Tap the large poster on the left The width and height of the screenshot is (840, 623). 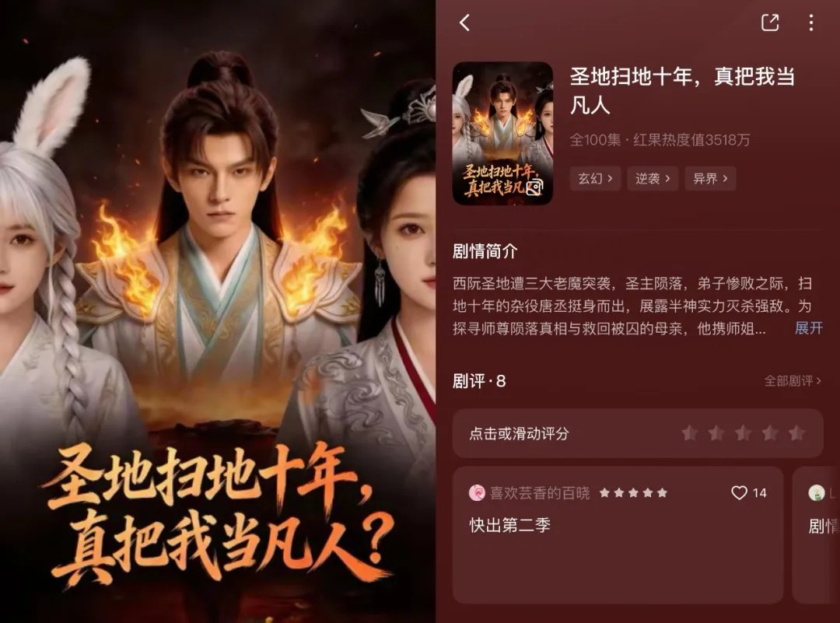[x=218, y=311]
